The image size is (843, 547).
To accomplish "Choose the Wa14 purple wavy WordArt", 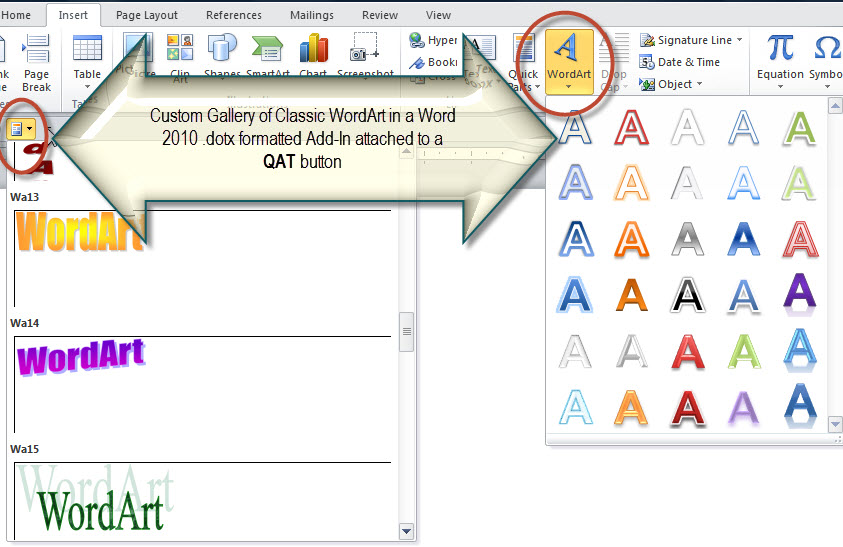I will [x=81, y=357].
